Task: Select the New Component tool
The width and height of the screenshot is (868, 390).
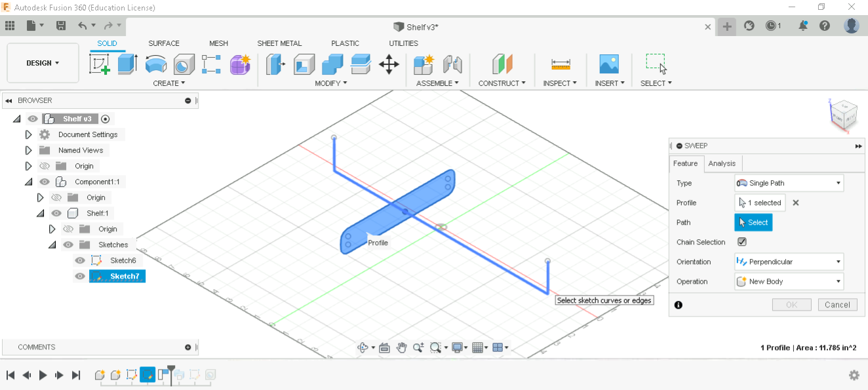Action: 424,64
